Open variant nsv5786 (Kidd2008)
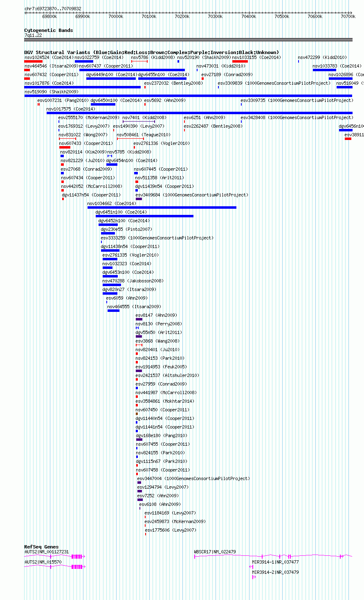The image size is (364, 600). 153,57
